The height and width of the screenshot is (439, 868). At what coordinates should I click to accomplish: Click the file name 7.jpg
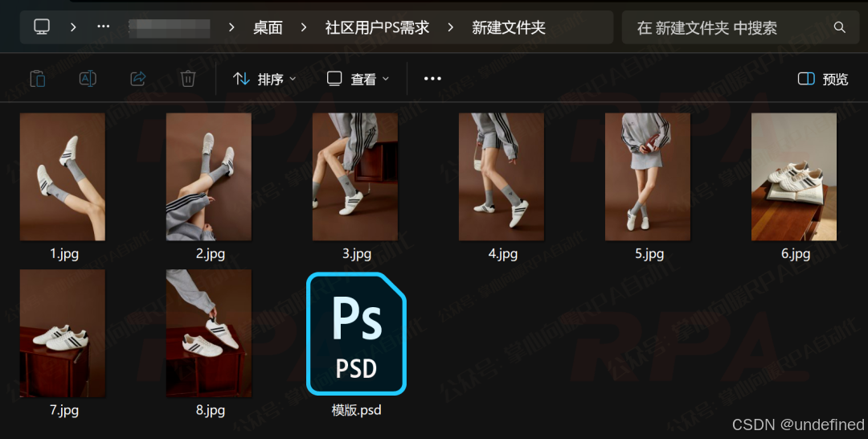(64, 410)
